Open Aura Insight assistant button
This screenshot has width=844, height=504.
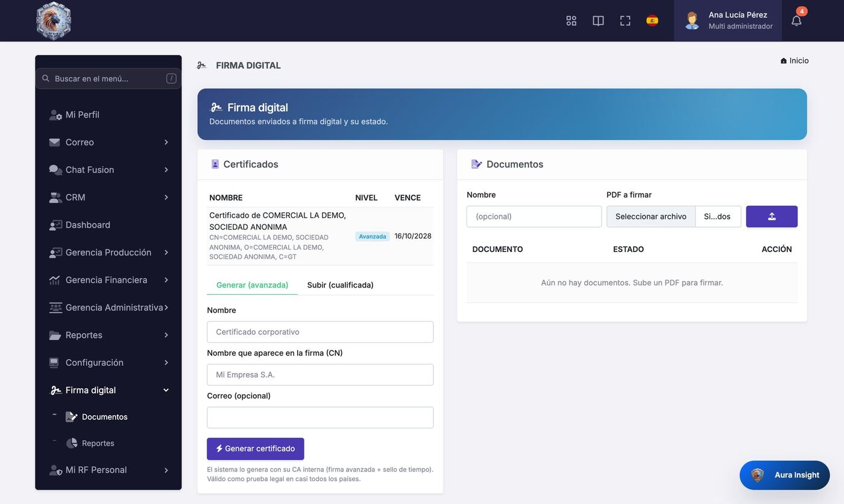785,475
